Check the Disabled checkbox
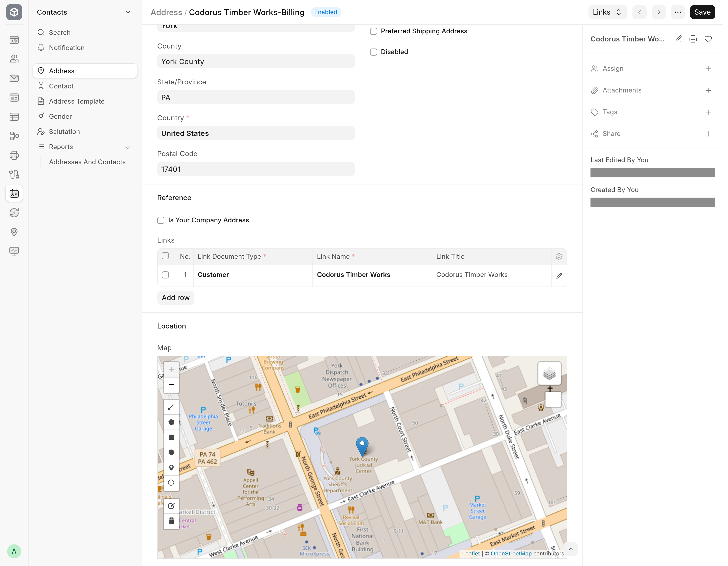728x566 pixels. click(x=374, y=52)
